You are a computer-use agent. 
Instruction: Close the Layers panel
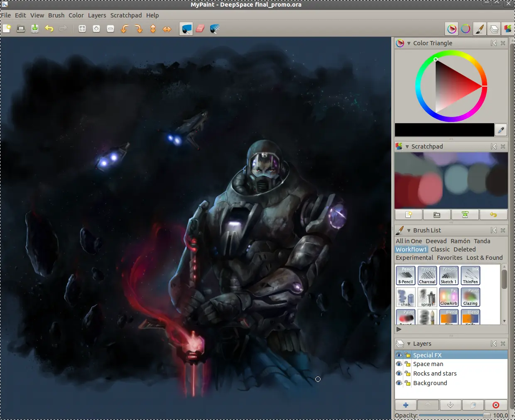(503, 344)
